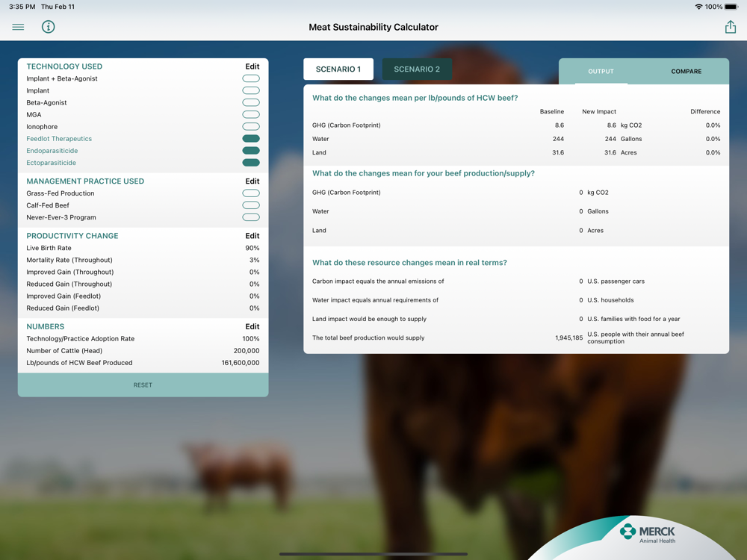
Task: Click the 1,945,185 beef supply value
Action: click(568, 337)
